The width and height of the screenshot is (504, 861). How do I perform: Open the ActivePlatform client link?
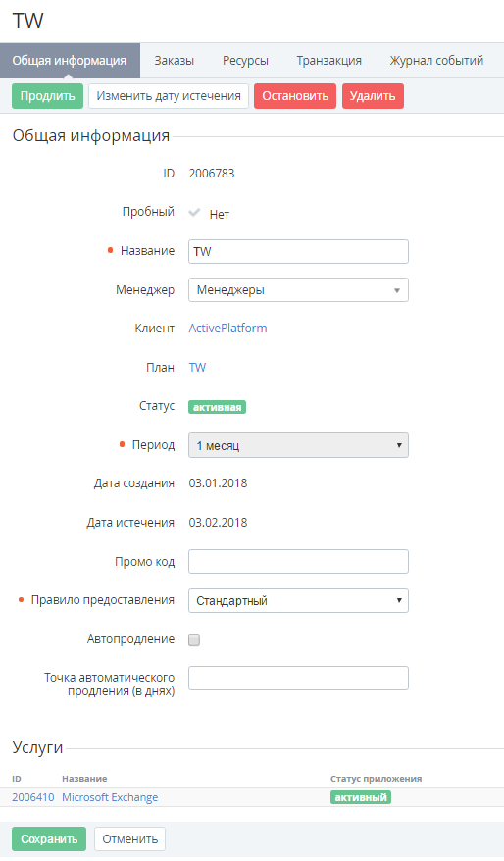pos(227,329)
